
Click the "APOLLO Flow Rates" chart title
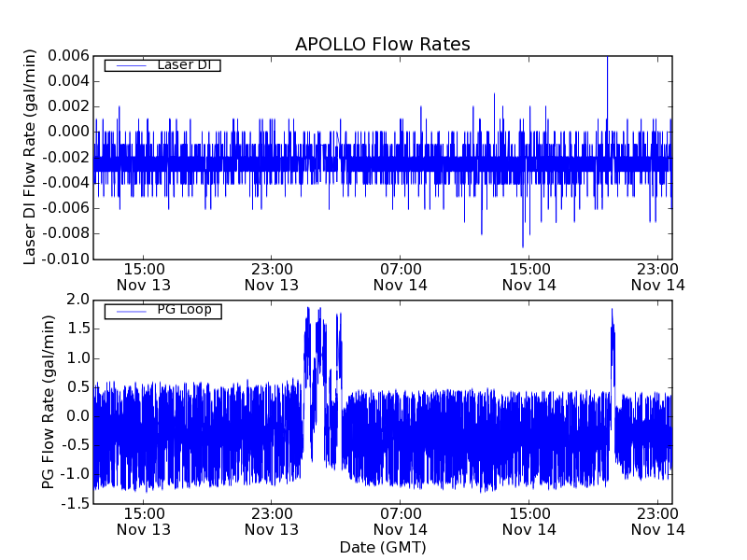coord(382,44)
